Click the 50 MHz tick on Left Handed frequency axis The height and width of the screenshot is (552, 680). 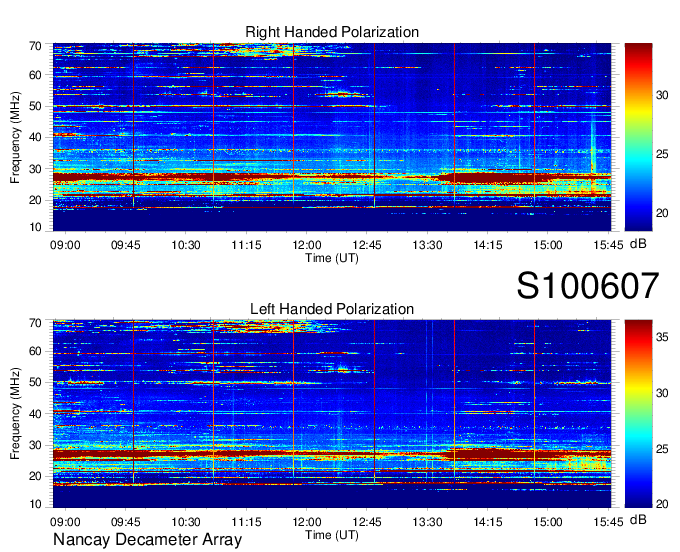click(36, 382)
